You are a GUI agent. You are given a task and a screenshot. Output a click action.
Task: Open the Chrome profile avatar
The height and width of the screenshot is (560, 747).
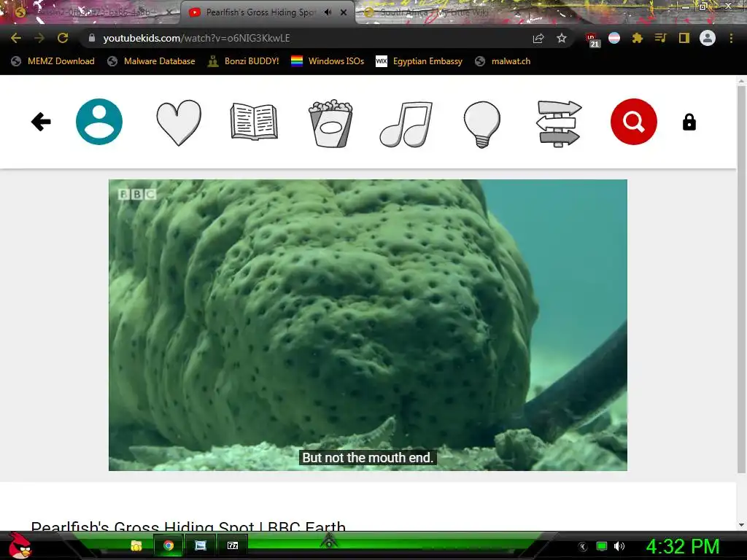[x=708, y=38]
